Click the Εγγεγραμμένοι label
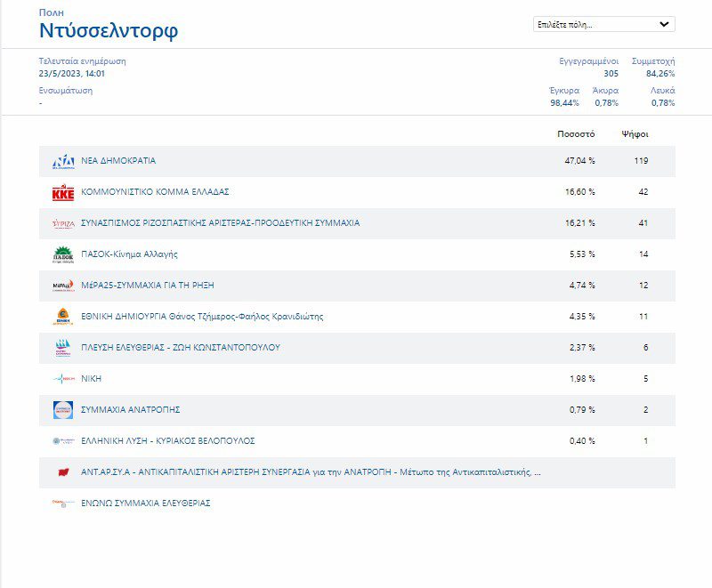 point(589,61)
